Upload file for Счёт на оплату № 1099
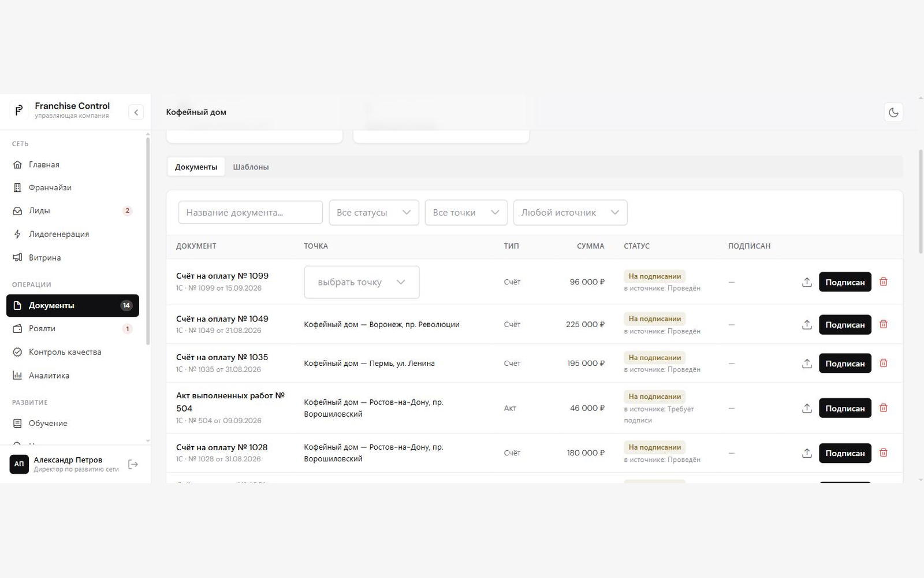The height and width of the screenshot is (578, 924). click(807, 282)
